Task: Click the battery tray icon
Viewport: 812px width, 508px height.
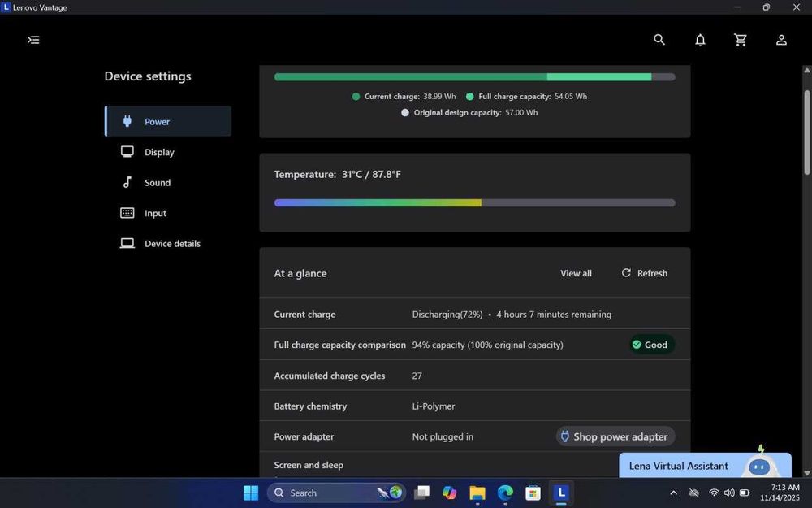Action: coord(745,493)
